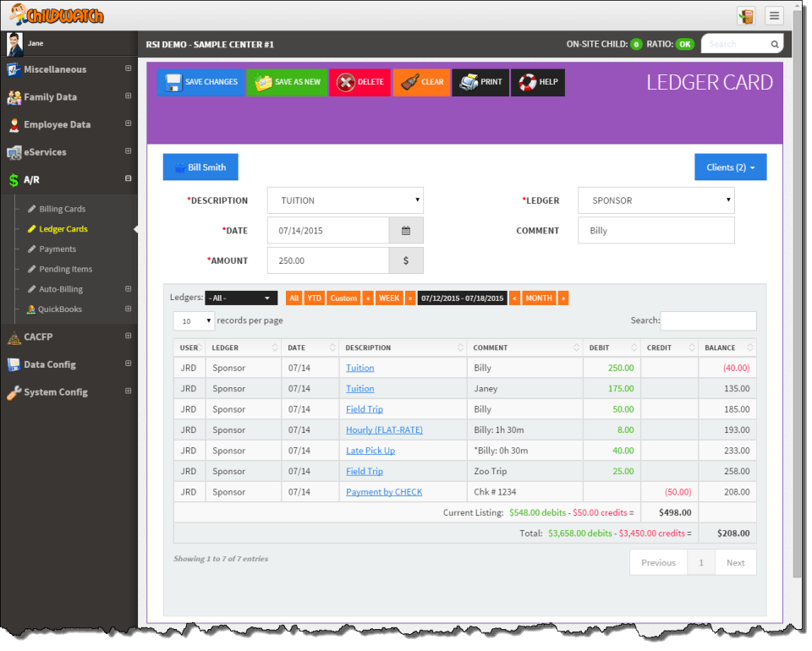Image resolution: width=812 pixels, height=651 pixels.
Task: Select the WEEK range button
Action: [x=389, y=298]
